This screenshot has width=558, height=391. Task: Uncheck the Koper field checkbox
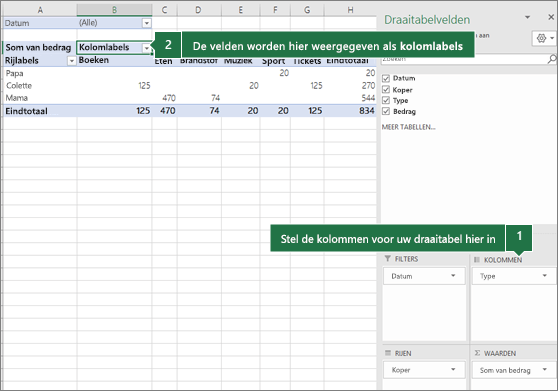[386, 89]
